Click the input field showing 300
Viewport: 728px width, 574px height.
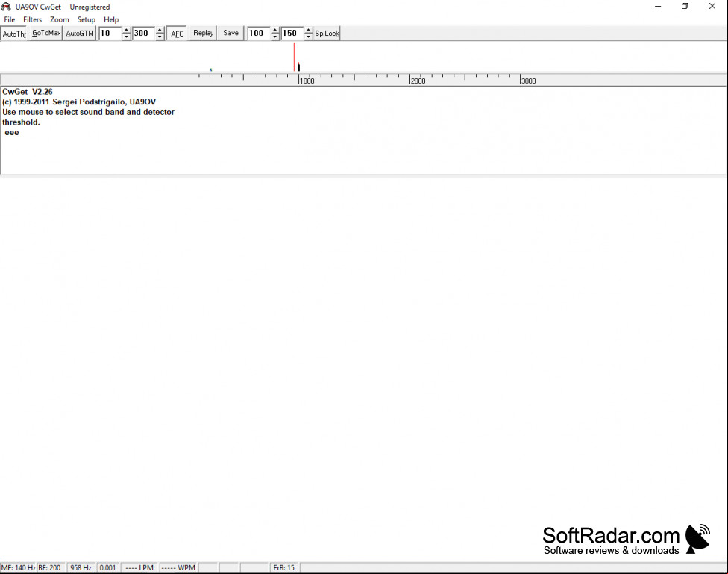click(x=144, y=34)
